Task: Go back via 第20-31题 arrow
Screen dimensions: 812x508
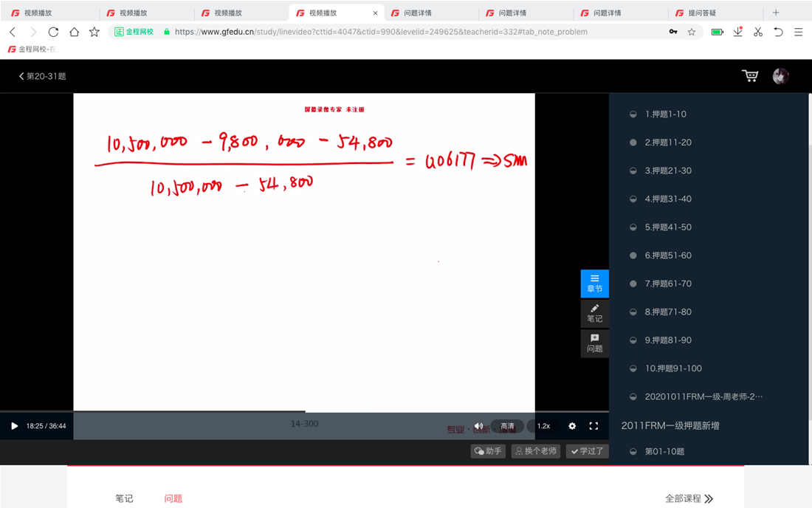Action: point(43,76)
